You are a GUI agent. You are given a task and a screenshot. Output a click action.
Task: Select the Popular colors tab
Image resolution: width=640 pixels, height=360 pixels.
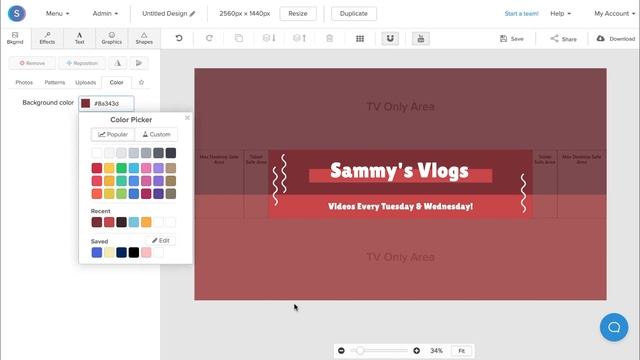pyautogui.click(x=113, y=134)
